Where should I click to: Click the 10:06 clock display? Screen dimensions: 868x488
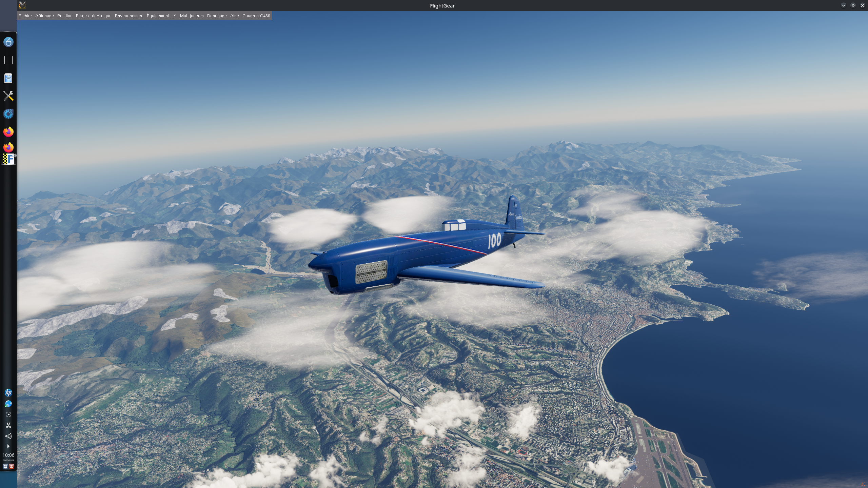[x=8, y=455]
